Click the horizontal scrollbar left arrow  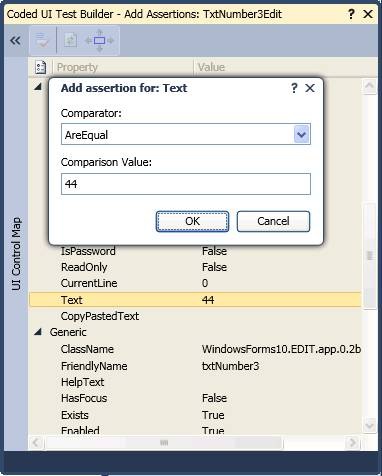tap(36, 443)
